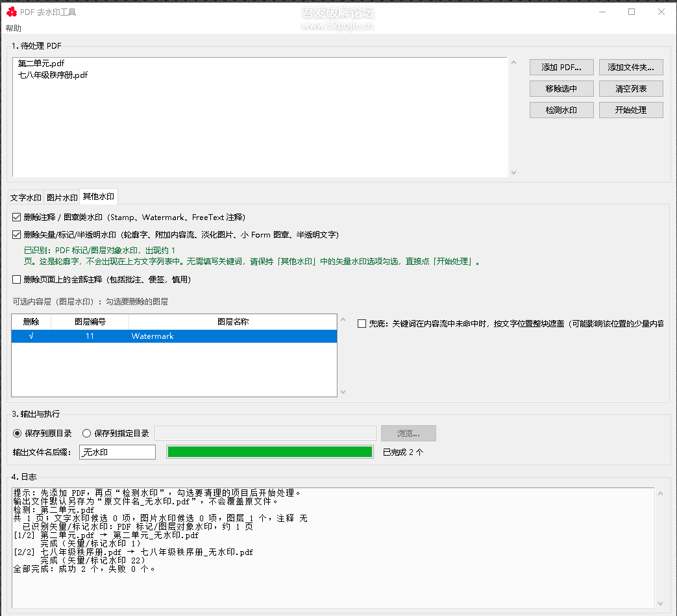Screen dimensions: 677x616
Task: Click the 浏览... browse button
Action: click(408, 434)
